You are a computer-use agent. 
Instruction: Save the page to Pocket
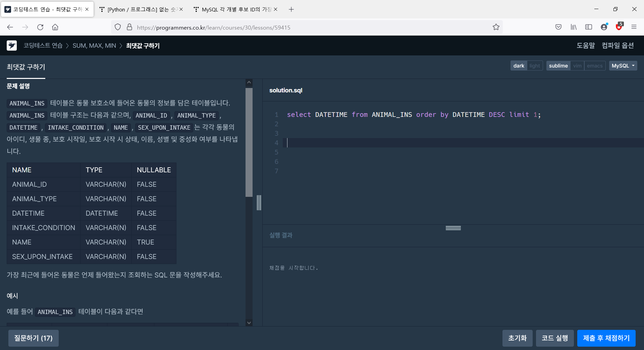[558, 27]
